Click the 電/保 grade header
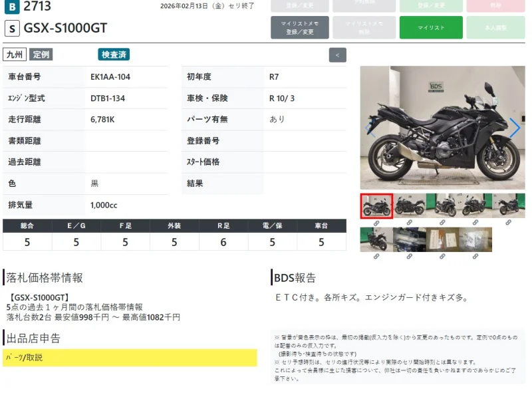Screen dimensions: 532x399 273,225
